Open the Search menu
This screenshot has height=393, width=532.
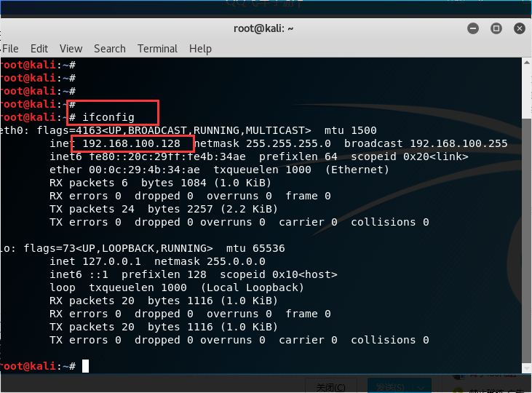(110, 49)
